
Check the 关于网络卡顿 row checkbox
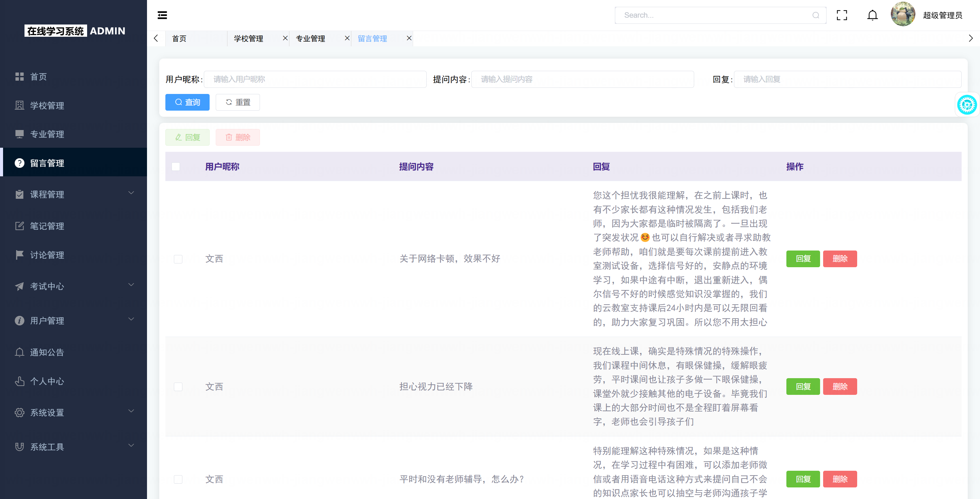[x=178, y=259]
